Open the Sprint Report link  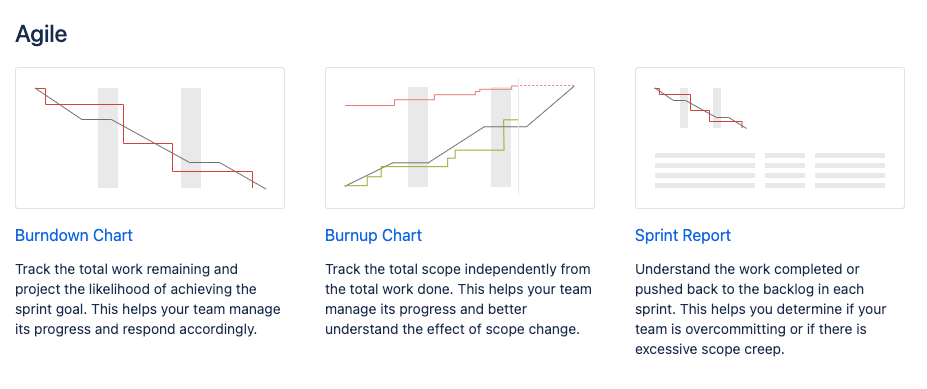[x=683, y=235]
